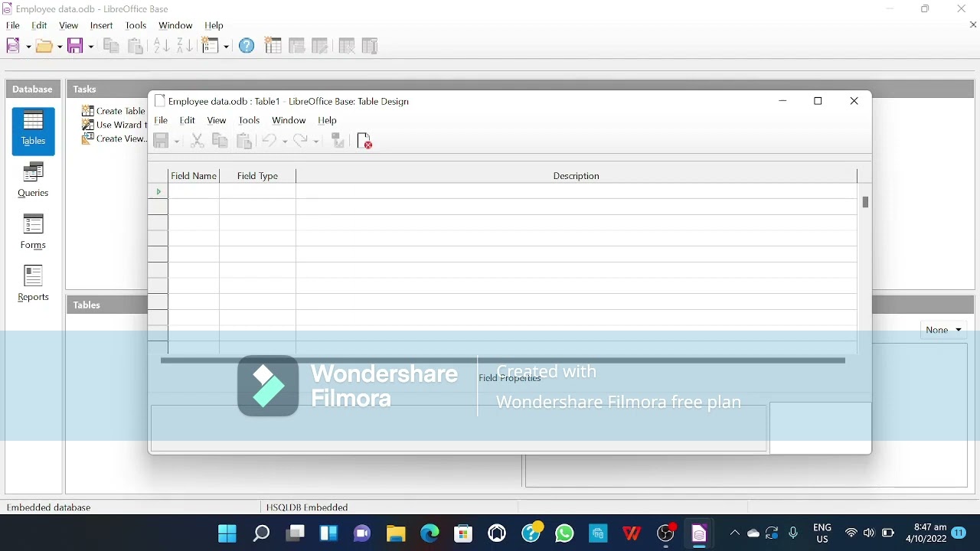Viewport: 980px width, 551px height.
Task: Open Edit menu in Table Design window
Action: [188, 120]
